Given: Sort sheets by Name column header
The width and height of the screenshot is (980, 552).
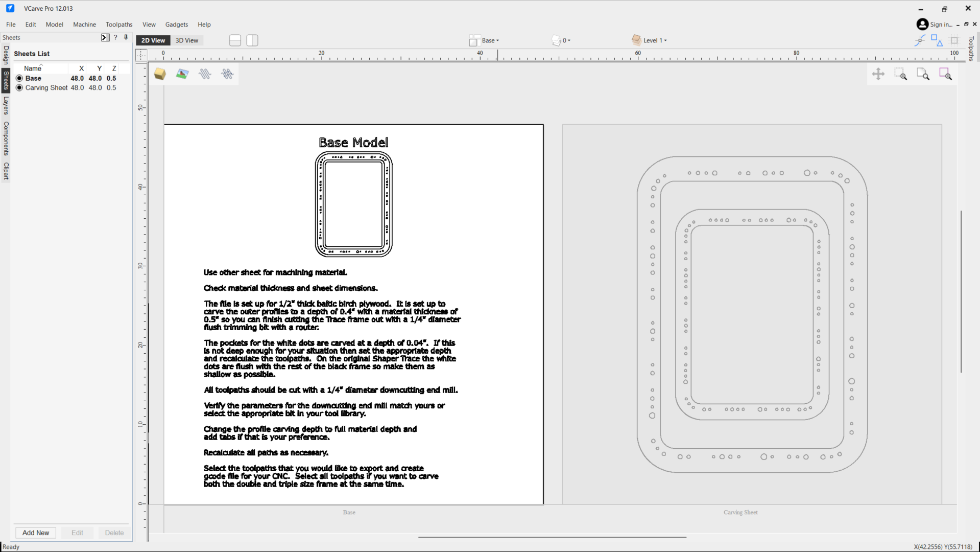Looking at the screenshot, I should point(33,68).
